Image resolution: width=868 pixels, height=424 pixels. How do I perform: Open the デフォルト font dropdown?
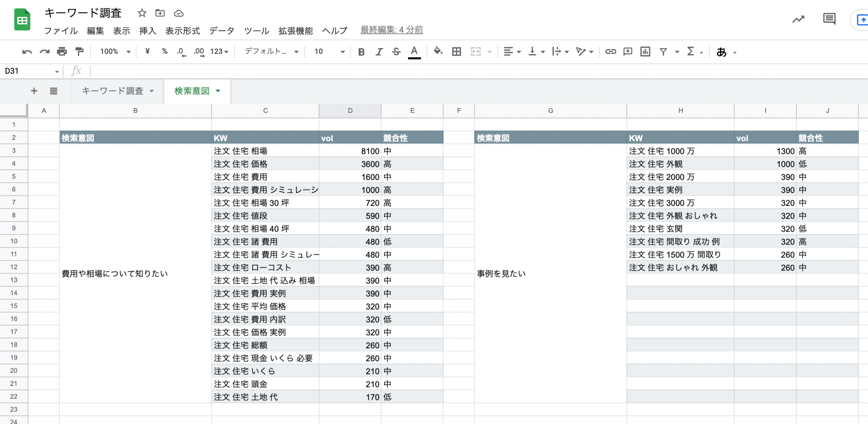tap(272, 52)
